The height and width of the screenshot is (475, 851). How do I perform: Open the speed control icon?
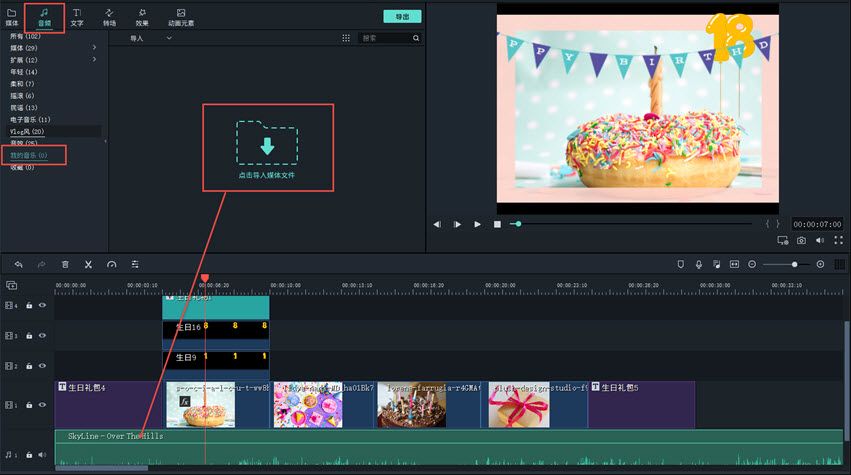[112, 264]
